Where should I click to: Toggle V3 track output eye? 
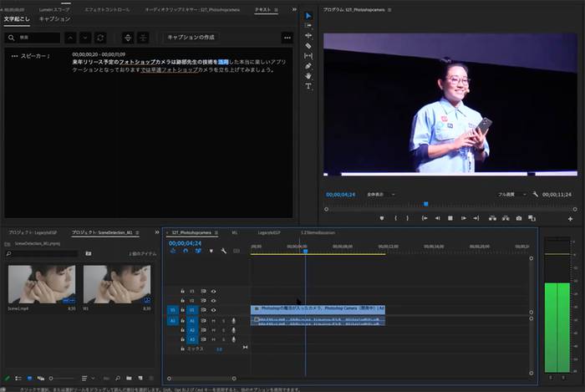(213, 292)
